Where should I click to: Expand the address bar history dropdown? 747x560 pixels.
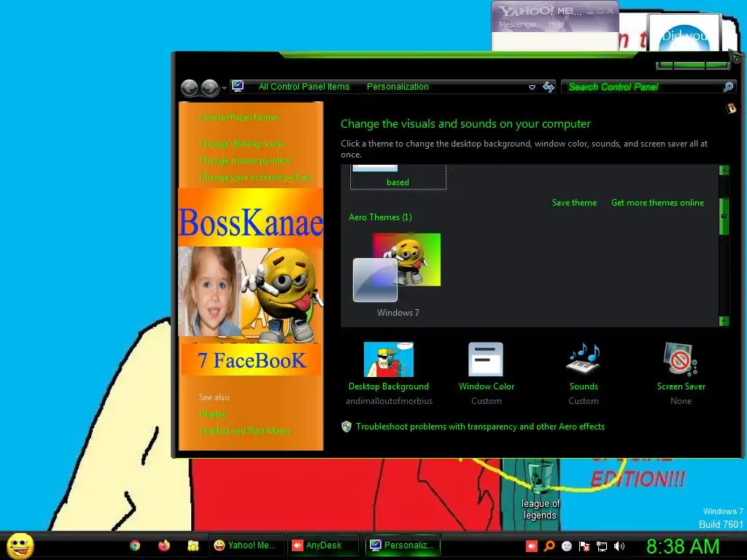pyautogui.click(x=532, y=87)
